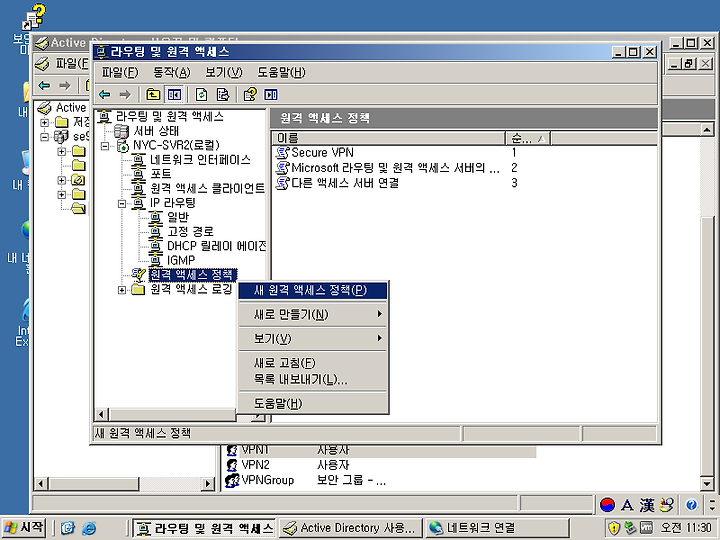Select 서버 상태 tree node

coord(156,131)
